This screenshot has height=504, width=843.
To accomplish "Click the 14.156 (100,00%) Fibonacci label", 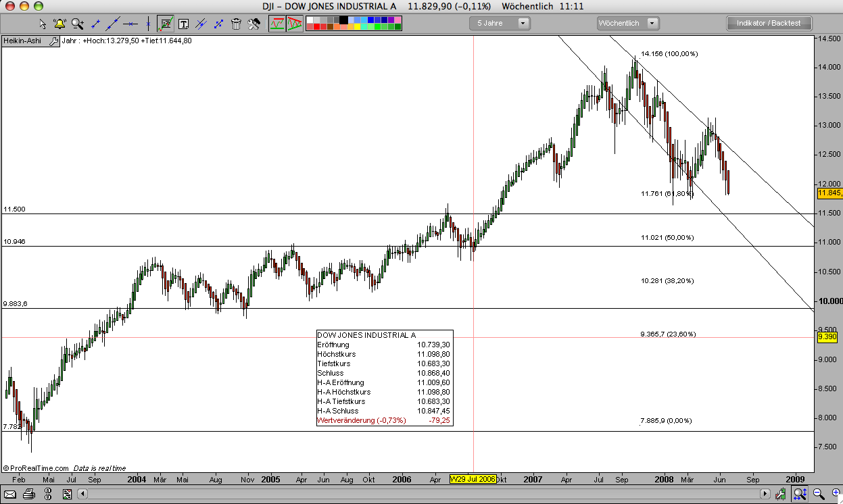I will [x=669, y=53].
